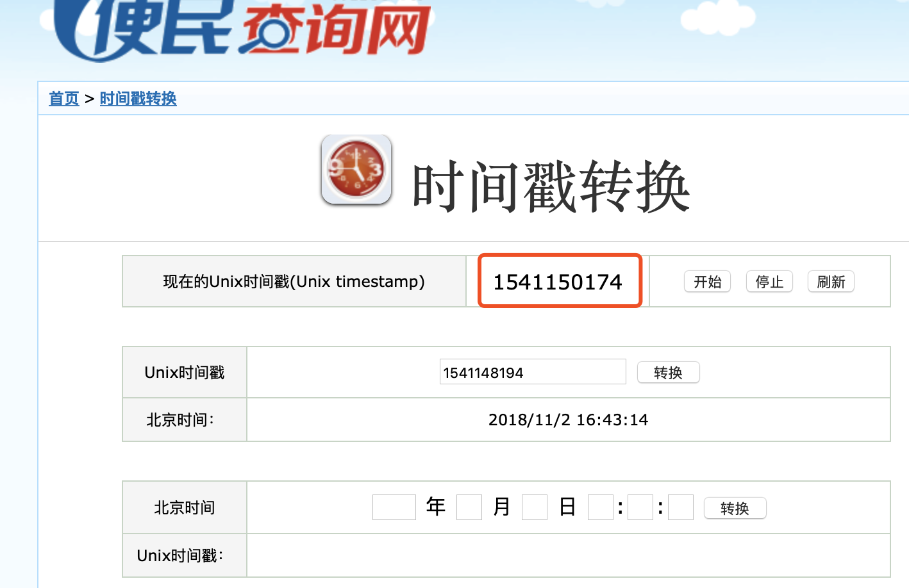
Task: Click the 开始 button
Action: pos(708,282)
